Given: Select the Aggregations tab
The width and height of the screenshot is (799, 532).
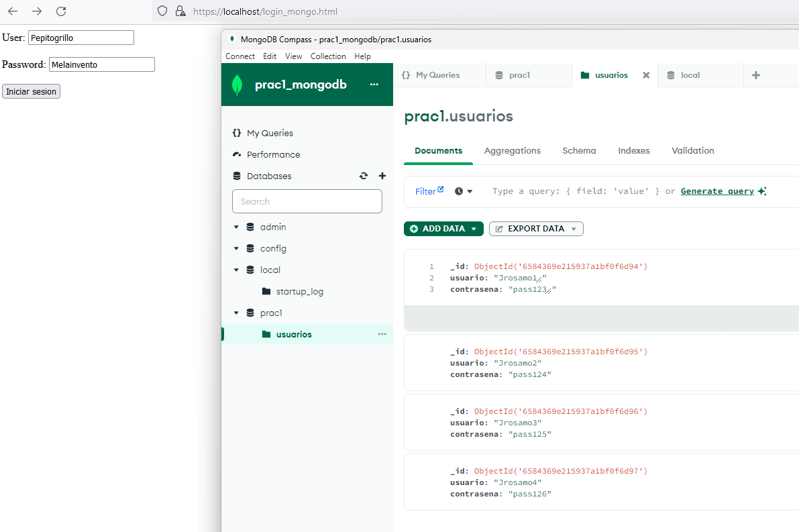Looking at the screenshot, I should pyautogui.click(x=512, y=150).
